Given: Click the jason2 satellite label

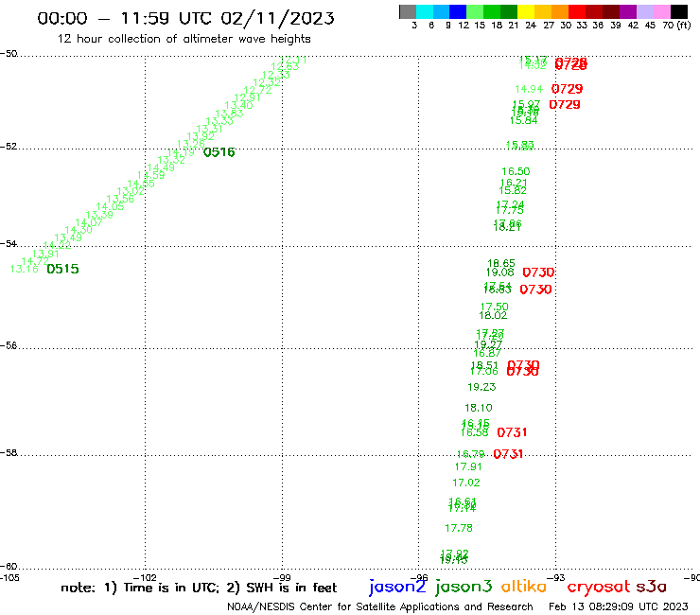Looking at the screenshot, I should click(397, 588).
